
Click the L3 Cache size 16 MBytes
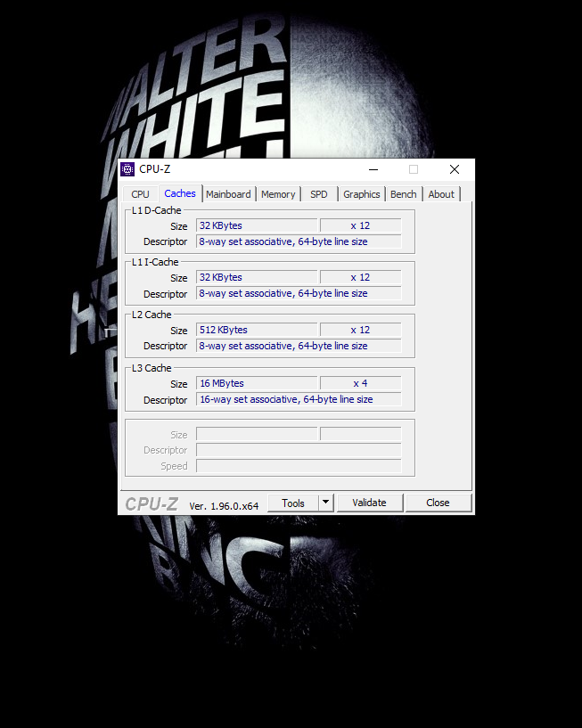pyautogui.click(x=257, y=383)
